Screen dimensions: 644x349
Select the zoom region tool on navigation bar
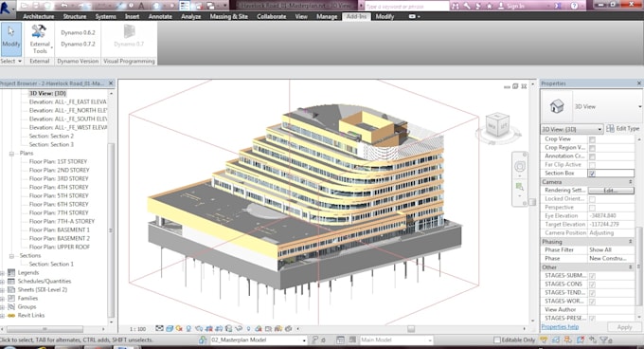click(x=520, y=188)
